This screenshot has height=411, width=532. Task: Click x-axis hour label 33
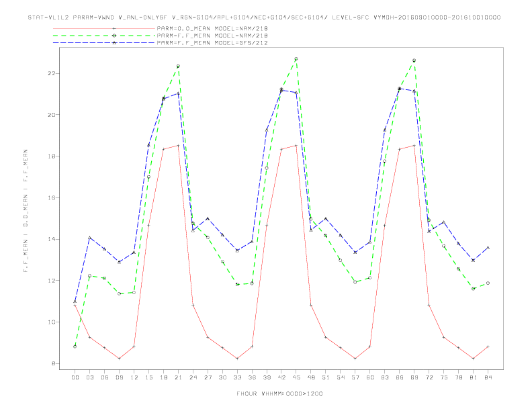pos(237,377)
